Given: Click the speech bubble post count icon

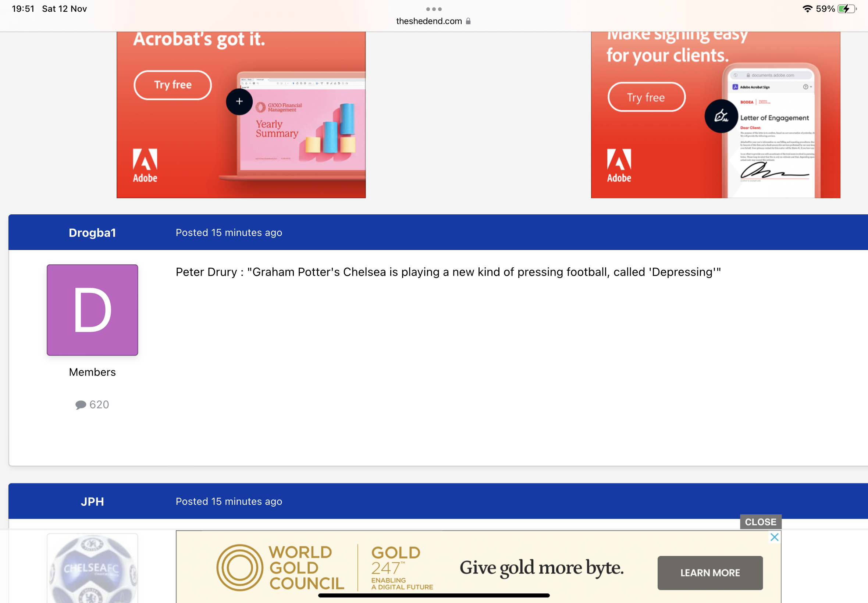Looking at the screenshot, I should [x=81, y=405].
